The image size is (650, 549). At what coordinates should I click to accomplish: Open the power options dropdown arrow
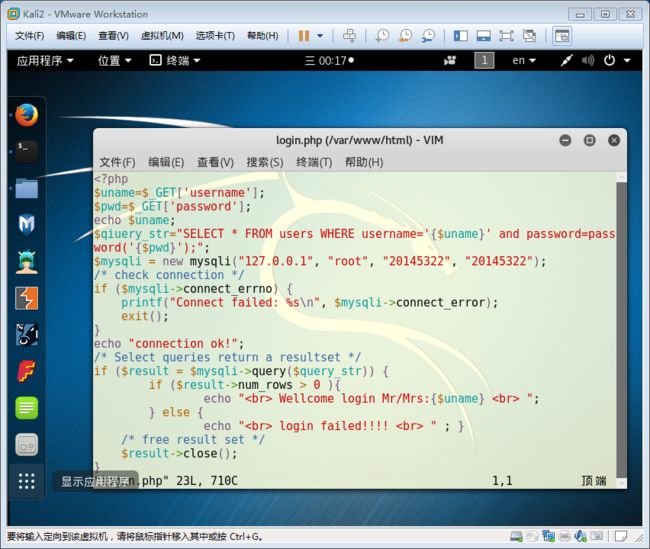320,36
